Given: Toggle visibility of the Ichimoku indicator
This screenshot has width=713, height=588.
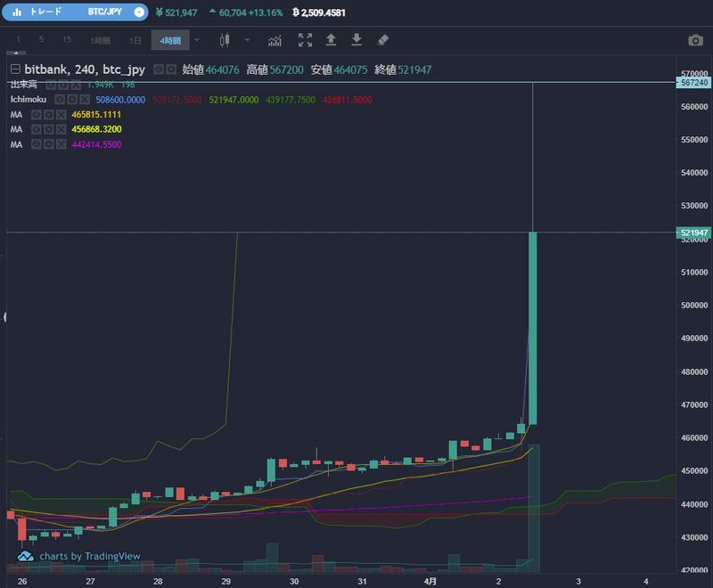Looking at the screenshot, I should (59, 100).
